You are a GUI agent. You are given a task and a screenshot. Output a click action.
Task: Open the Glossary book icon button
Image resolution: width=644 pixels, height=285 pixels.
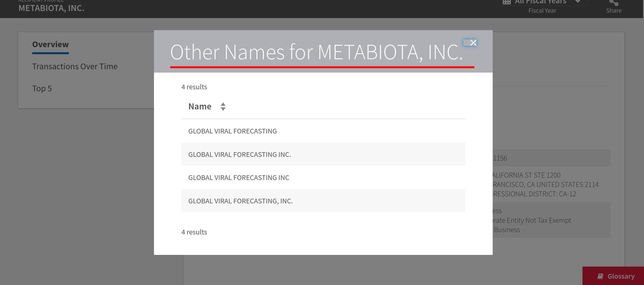click(x=601, y=276)
